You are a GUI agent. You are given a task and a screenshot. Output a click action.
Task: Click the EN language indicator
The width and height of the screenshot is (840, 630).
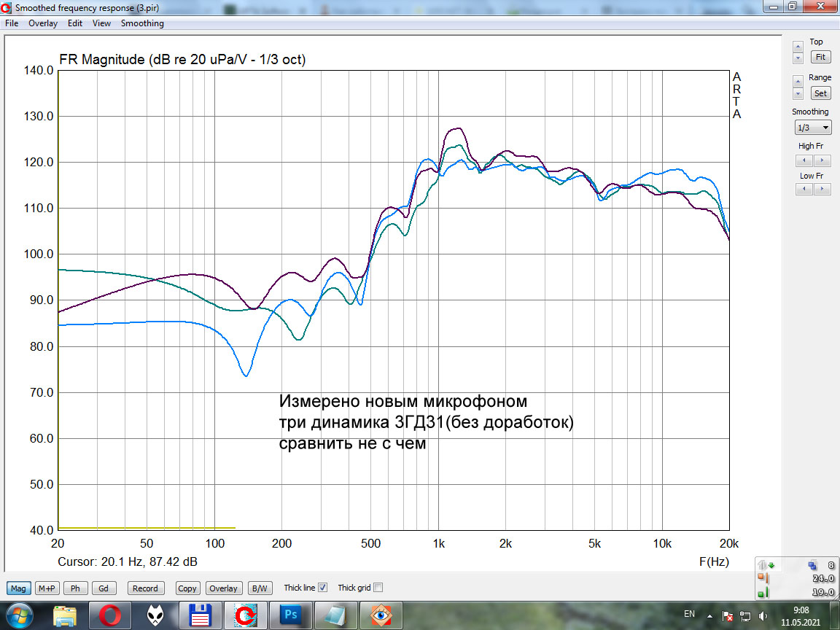tap(690, 614)
